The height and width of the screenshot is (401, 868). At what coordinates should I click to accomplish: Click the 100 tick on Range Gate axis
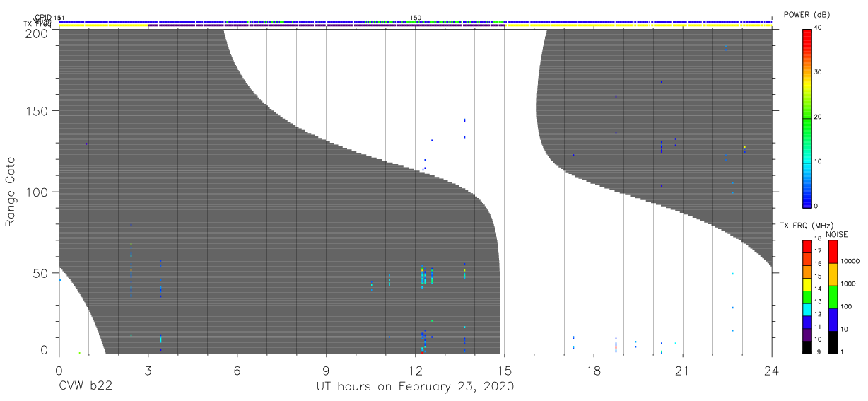tap(38, 192)
